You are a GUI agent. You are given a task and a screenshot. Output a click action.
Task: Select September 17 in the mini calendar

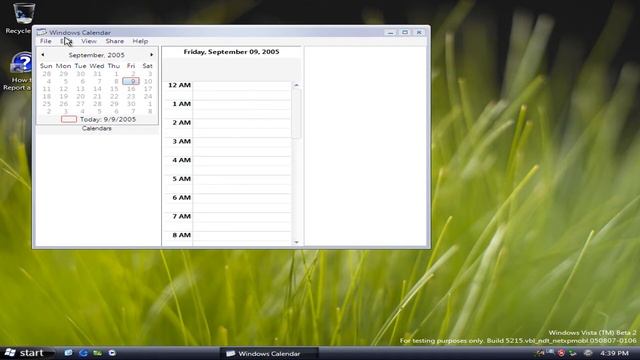148,89
